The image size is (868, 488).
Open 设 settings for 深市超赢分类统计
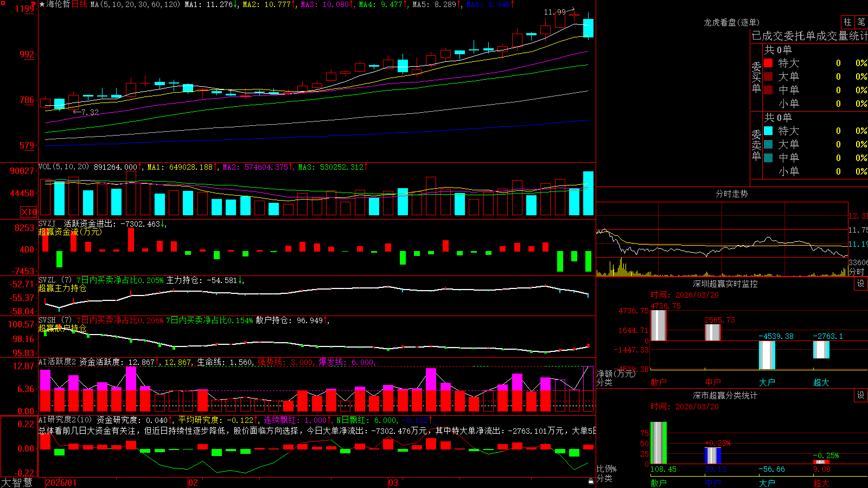pos(861,395)
